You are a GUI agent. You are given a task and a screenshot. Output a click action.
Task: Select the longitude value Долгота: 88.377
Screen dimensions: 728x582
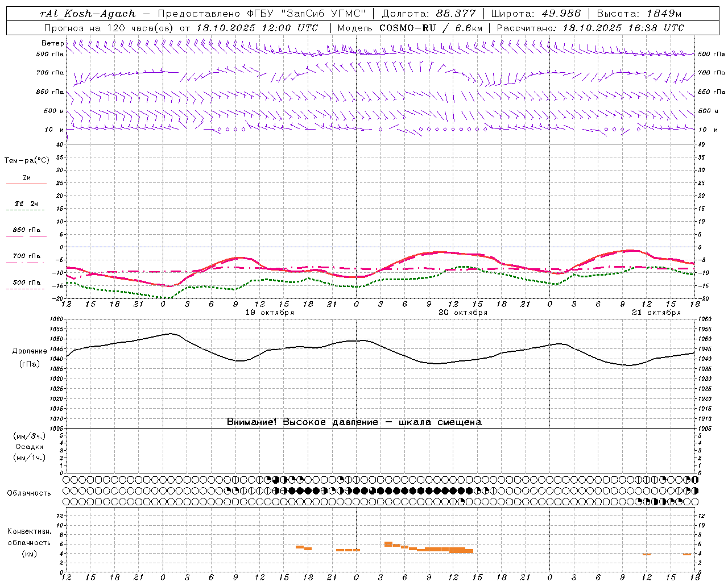pyautogui.click(x=429, y=14)
